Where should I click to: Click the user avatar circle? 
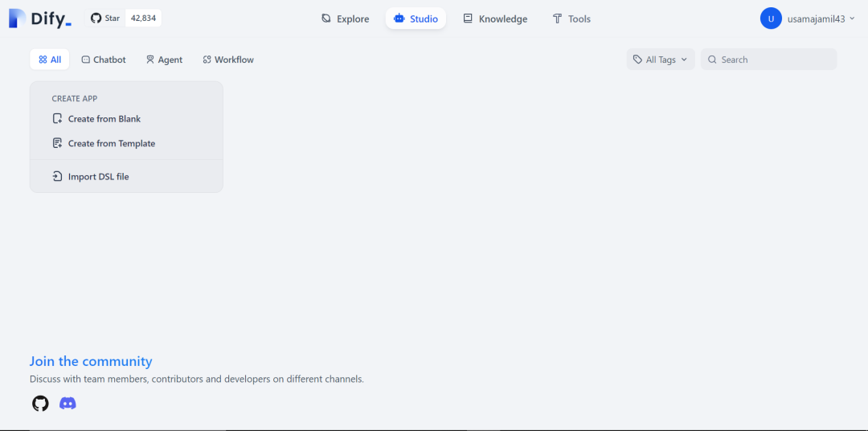point(771,18)
